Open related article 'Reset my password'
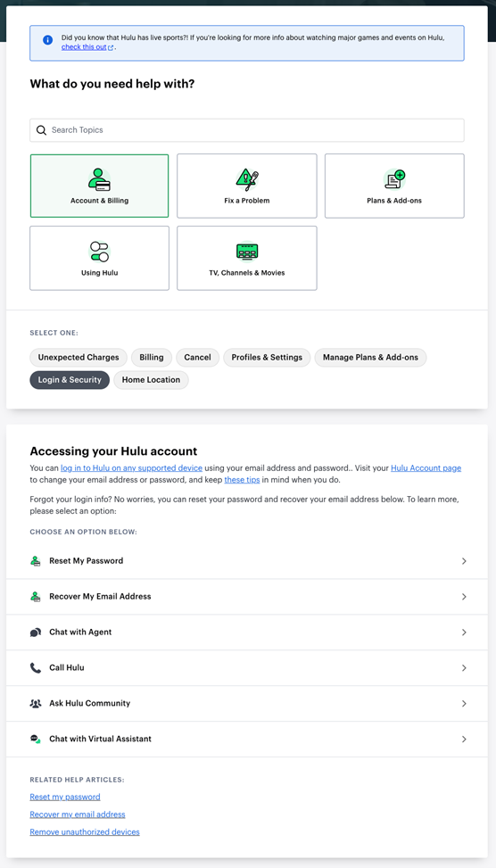Screen dimensions: 496x868 (65, 798)
